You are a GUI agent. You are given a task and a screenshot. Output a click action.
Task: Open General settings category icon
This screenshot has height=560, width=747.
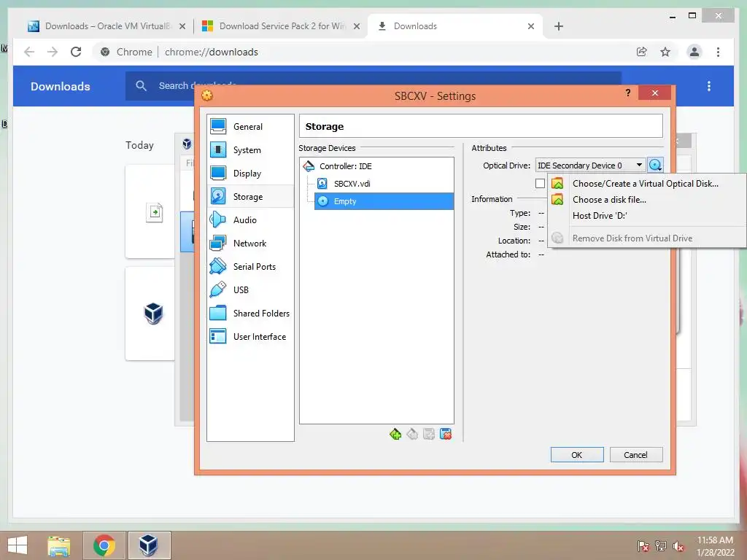click(218, 126)
